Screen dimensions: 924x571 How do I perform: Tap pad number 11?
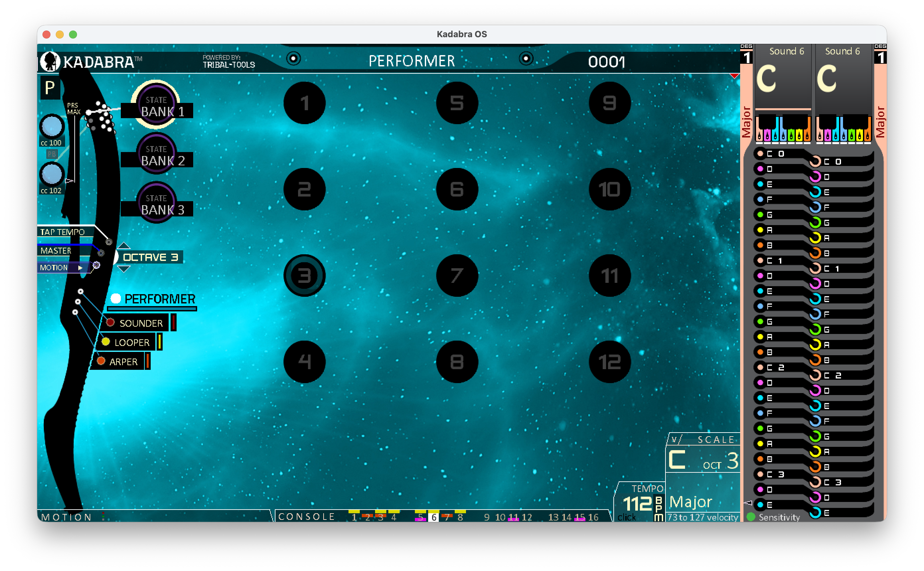coord(610,275)
